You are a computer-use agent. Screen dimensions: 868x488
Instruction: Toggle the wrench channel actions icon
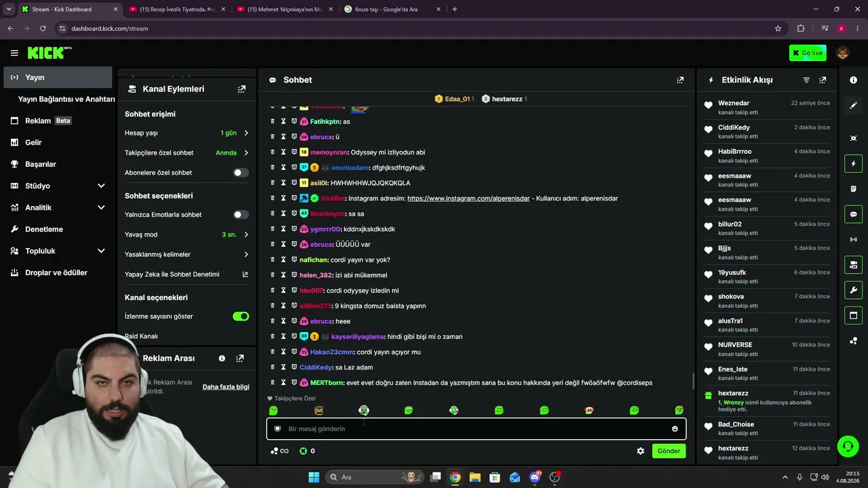coord(853,290)
